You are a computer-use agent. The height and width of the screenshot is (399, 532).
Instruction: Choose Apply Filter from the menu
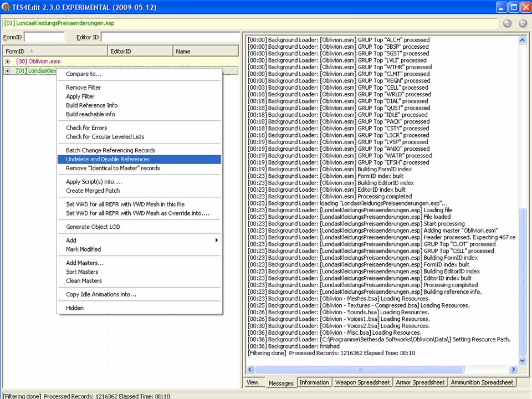(x=139, y=96)
